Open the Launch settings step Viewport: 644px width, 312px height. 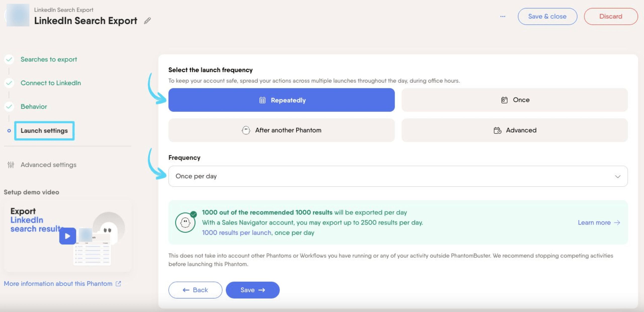[44, 131]
